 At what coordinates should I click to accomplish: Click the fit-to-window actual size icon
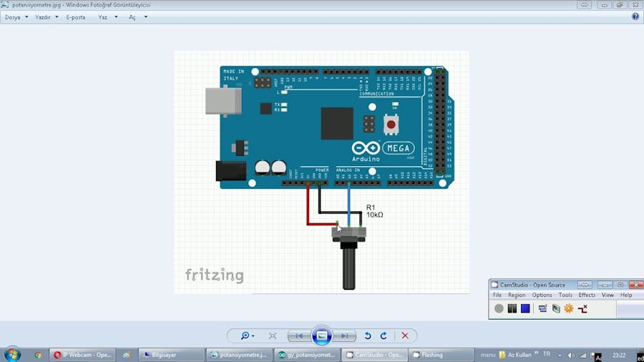point(273,336)
